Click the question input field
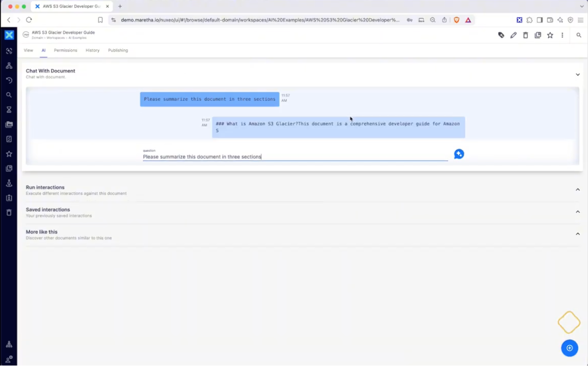 click(295, 157)
